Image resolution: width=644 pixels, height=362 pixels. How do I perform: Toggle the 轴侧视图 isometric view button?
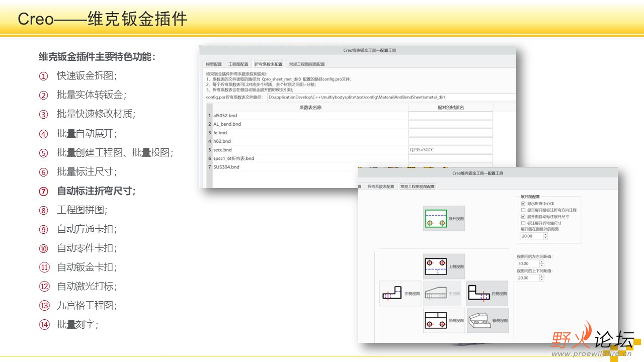point(487,320)
